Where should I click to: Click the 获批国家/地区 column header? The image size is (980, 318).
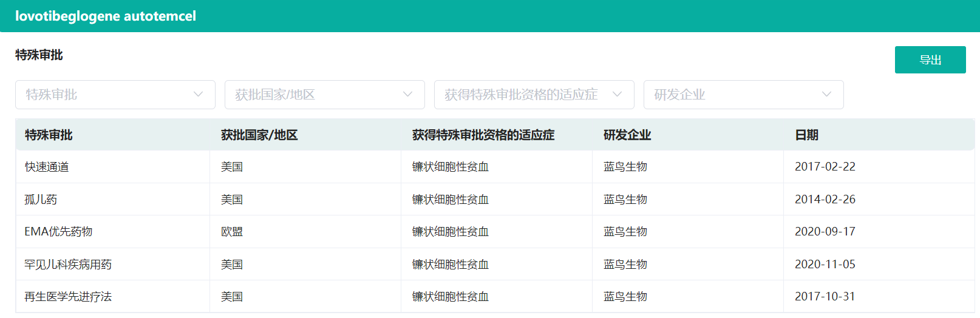[259, 135]
